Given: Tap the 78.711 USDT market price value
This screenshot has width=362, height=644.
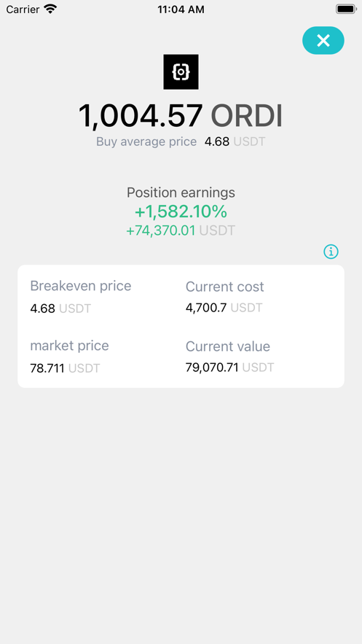Looking at the screenshot, I should [x=65, y=368].
